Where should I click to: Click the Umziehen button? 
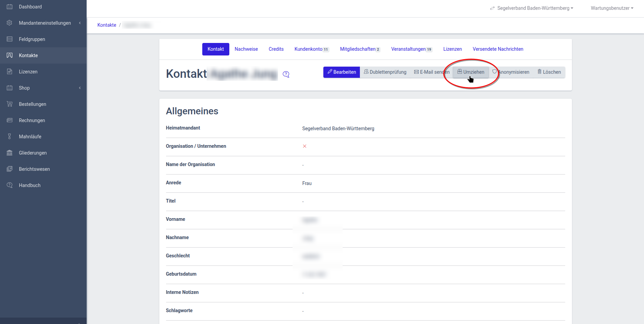[x=471, y=72]
